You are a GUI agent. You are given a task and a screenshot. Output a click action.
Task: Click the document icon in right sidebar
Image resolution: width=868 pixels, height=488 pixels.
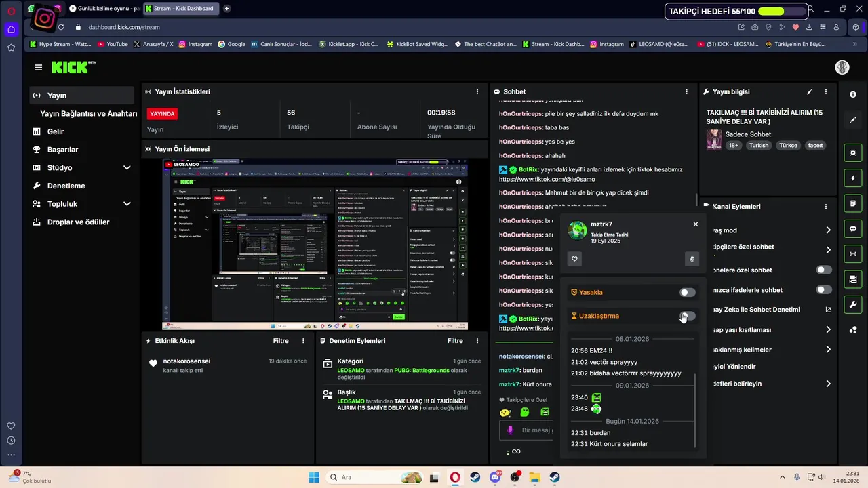click(853, 203)
